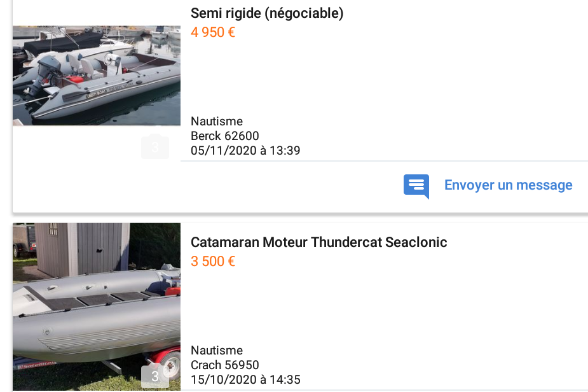Image resolution: width=588 pixels, height=392 pixels.
Task: Click 'Envoyer un message' link
Action: 508,185
